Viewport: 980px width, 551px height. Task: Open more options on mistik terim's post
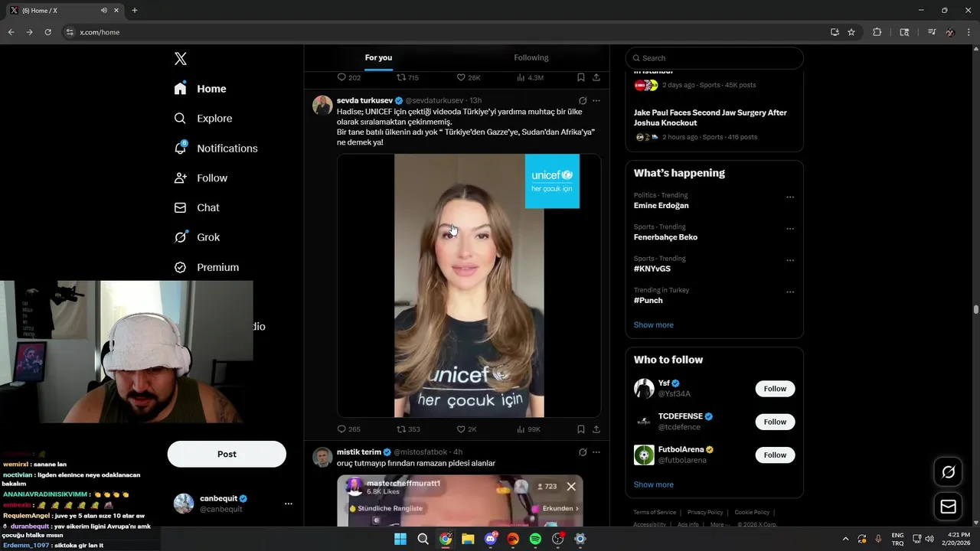pos(596,452)
